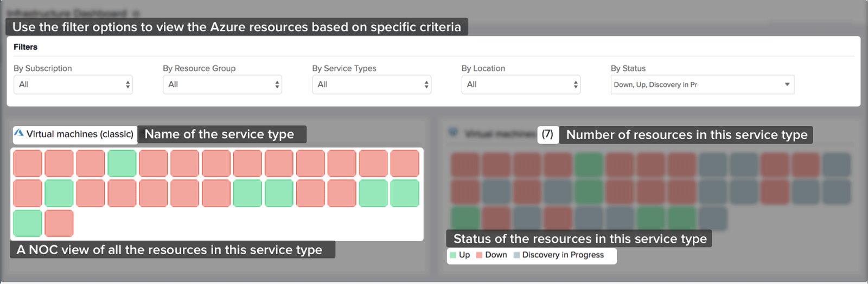
Task: Toggle the green Up legend swatch
Action: coord(453,255)
